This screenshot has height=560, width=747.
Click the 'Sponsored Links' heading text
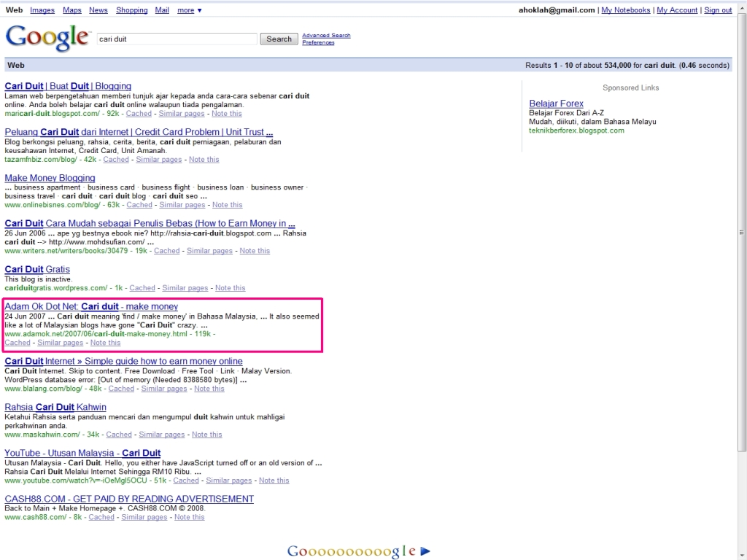click(x=631, y=87)
